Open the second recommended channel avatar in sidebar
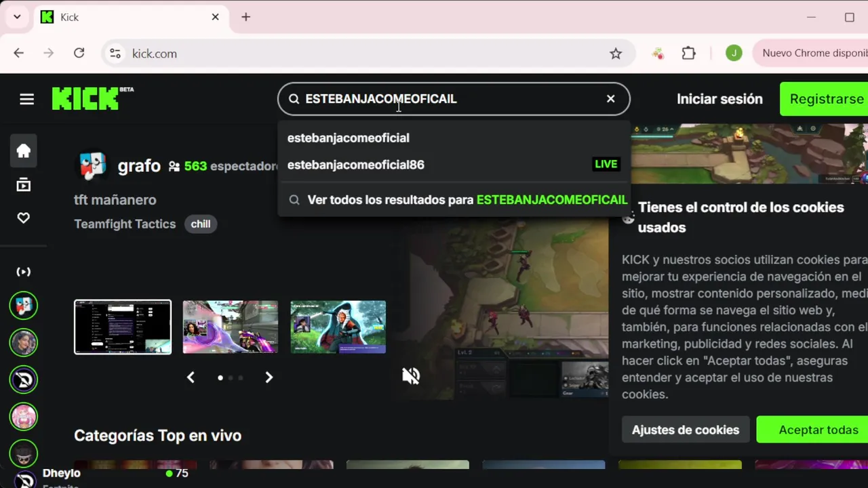 coord(24,342)
